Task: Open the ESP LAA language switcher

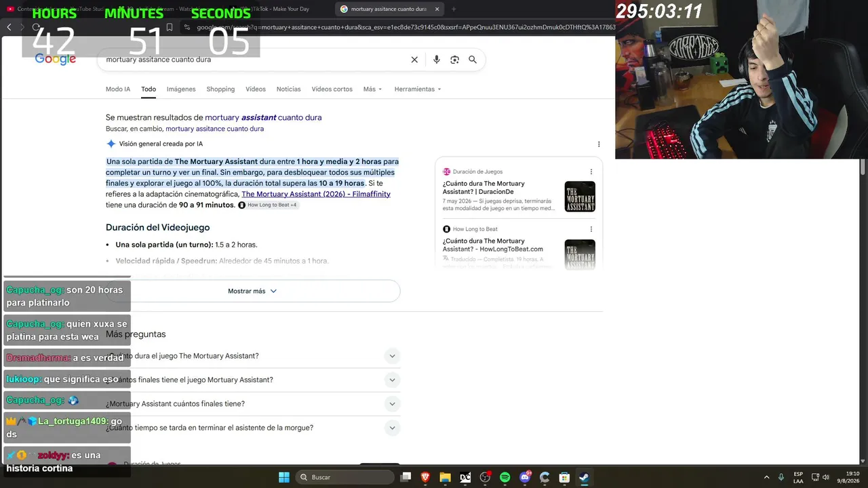Action: pyautogui.click(x=798, y=477)
